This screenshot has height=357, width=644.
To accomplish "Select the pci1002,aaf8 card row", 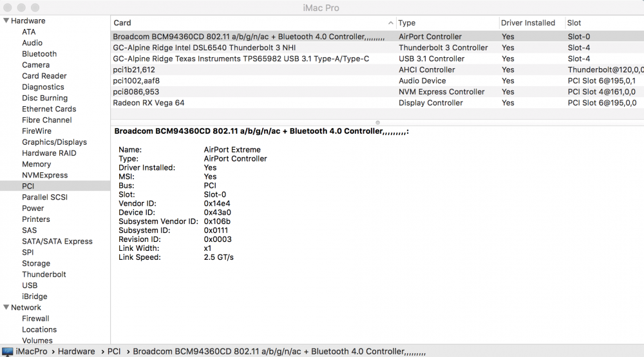I will (377, 81).
